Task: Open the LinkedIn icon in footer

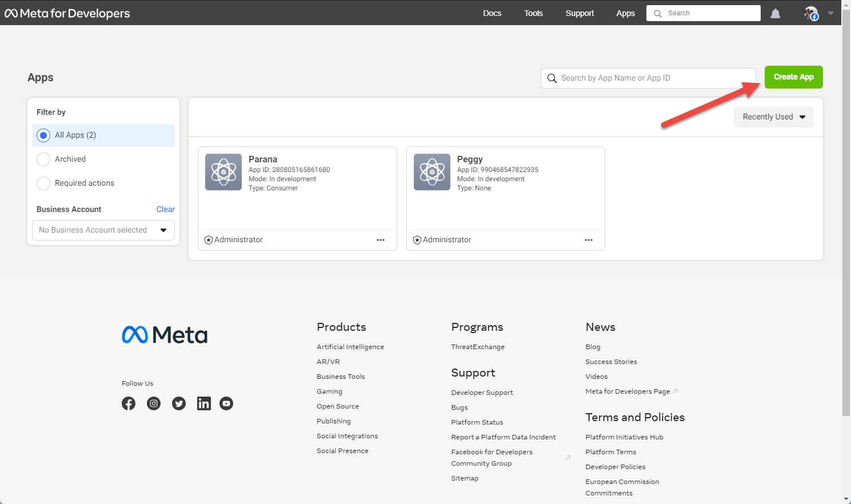Action: coord(203,403)
